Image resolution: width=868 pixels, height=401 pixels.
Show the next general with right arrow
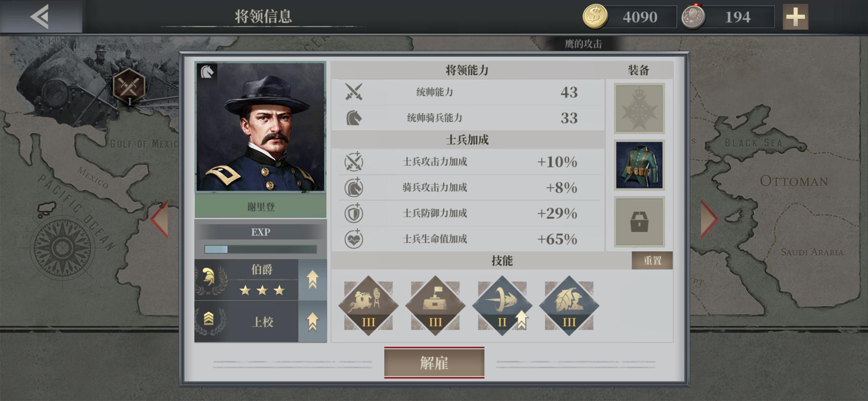(709, 219)
